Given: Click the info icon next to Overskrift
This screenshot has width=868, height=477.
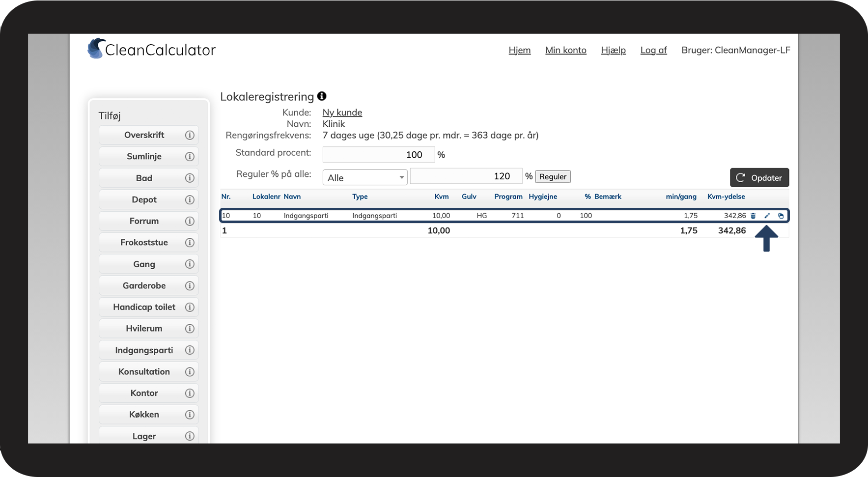Looking at the screenshot, I should 190,135.
